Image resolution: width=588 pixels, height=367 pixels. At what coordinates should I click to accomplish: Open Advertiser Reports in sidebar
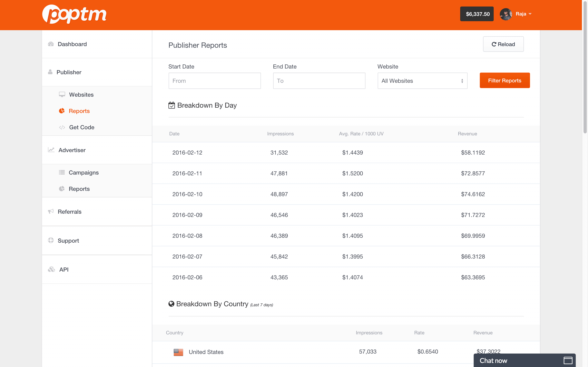click(79, 189)
